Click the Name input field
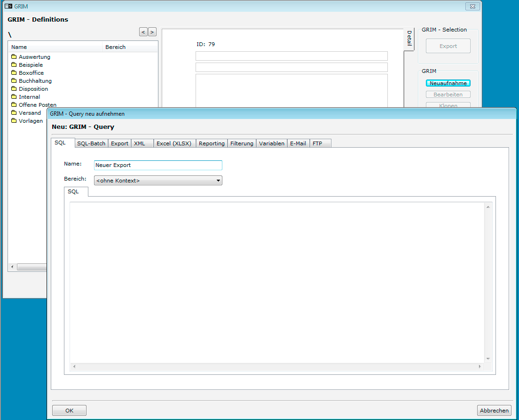This screenshot has height=420, width=519. [x=158, y=166]
